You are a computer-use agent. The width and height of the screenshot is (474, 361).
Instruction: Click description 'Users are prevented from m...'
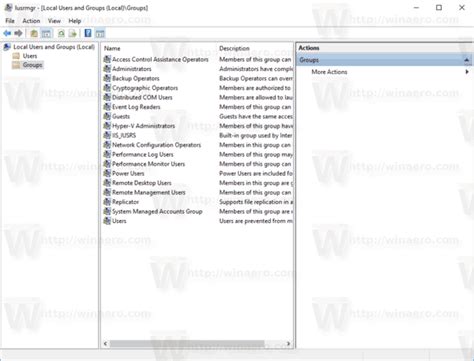256,221
